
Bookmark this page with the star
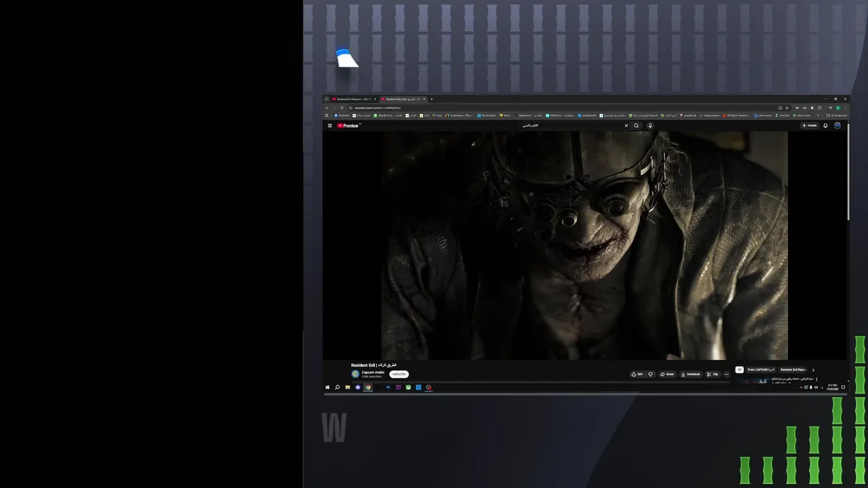click(x=787, y=108)
